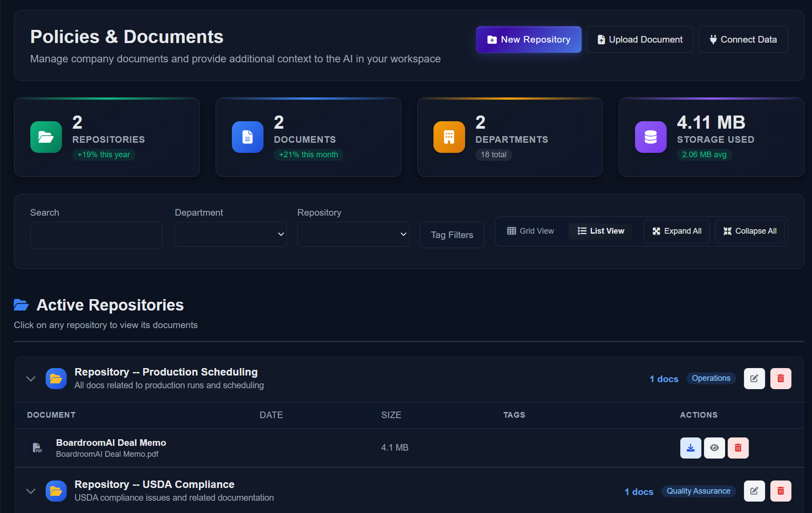
Task: Open the Tag Filters menu
Action: (x=452, y=235)
